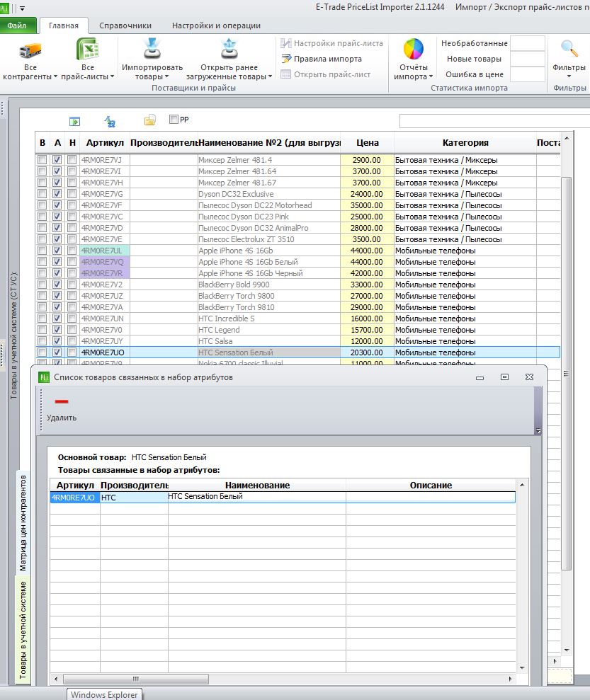Sort by Цена column header
590x700 pixels.
point(367,143)
